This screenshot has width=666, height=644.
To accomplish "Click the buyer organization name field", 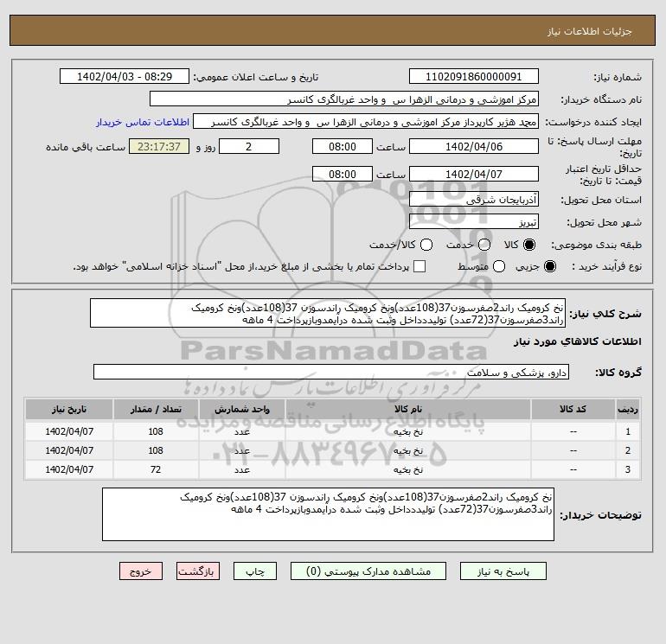I will point(344,99).
